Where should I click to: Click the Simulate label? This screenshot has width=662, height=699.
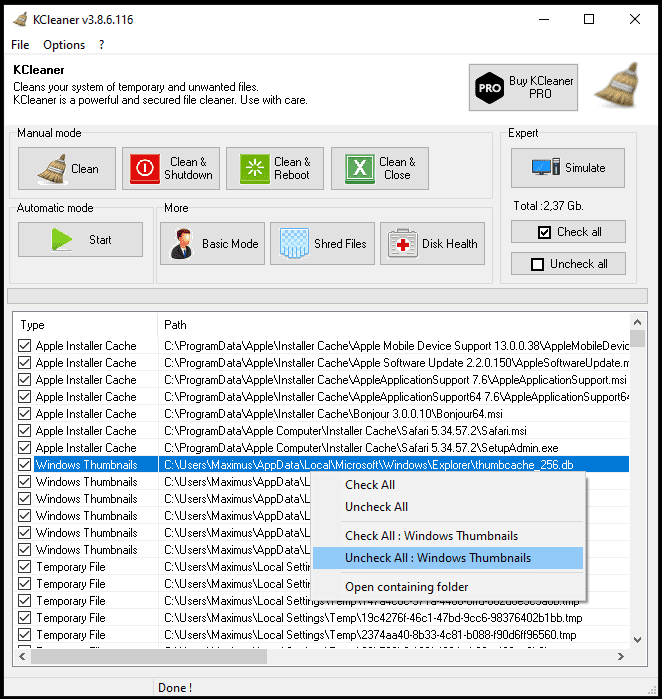(x=585, y=168)
